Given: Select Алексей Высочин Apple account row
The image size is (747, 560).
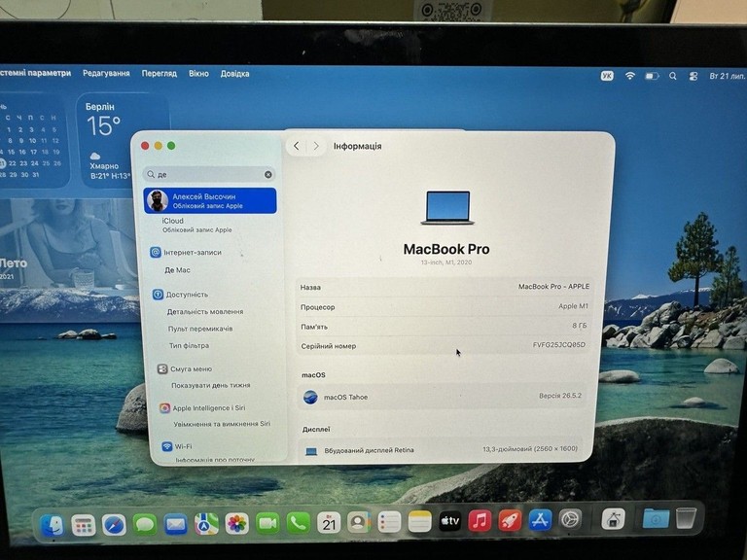Looking at the screenshot, I should 210,200.
